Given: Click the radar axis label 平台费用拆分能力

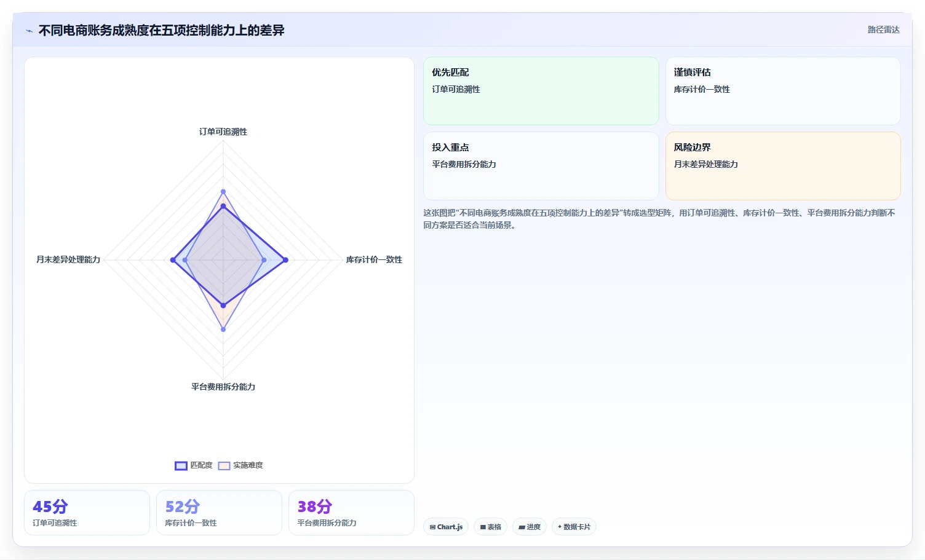Looking at the screenshot, I should pos(223,387).
